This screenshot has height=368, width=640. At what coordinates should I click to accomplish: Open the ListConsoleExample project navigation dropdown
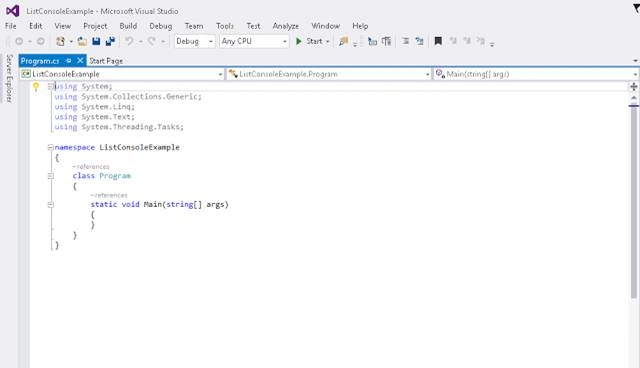pyautogui.click(x=122, y=74)
